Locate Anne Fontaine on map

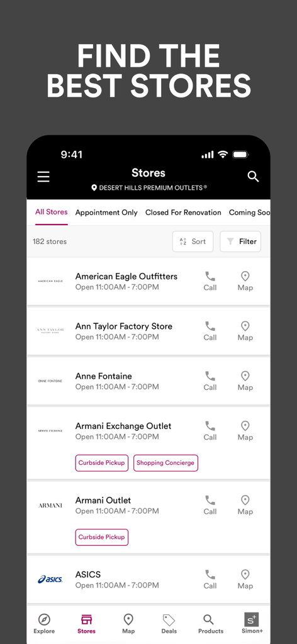(245, 380)
